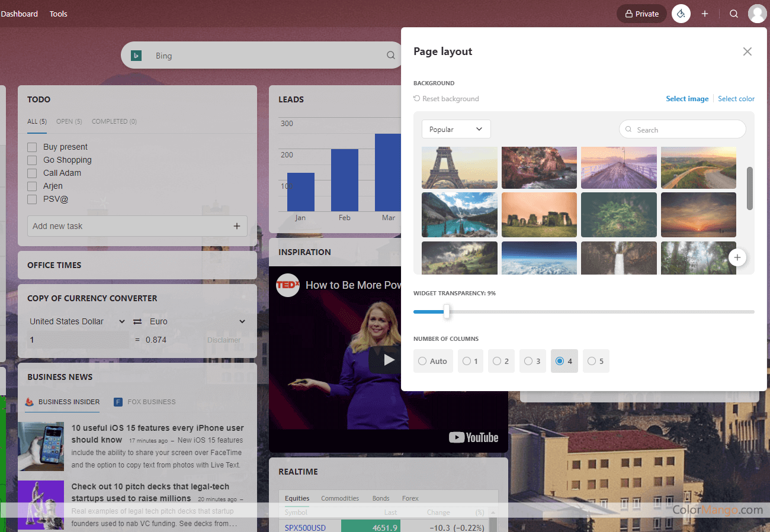Click the Bing search magnifier icon
770x532 pixels.
[391, 55]
